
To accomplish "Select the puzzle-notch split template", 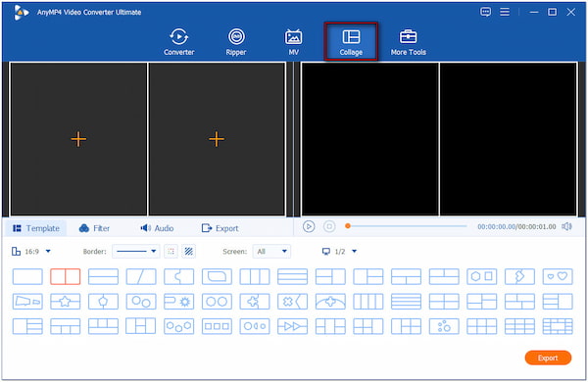I will coord(179,276).
